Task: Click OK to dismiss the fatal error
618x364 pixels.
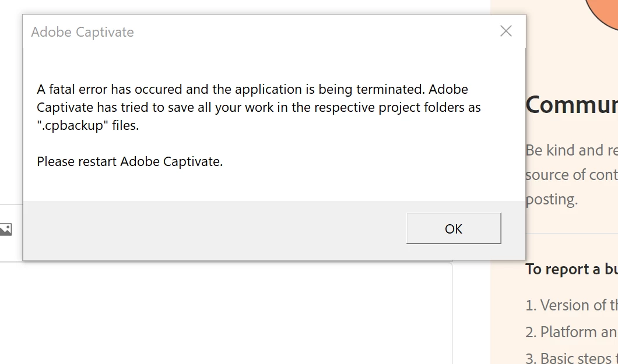Action: tap(453, 228)
